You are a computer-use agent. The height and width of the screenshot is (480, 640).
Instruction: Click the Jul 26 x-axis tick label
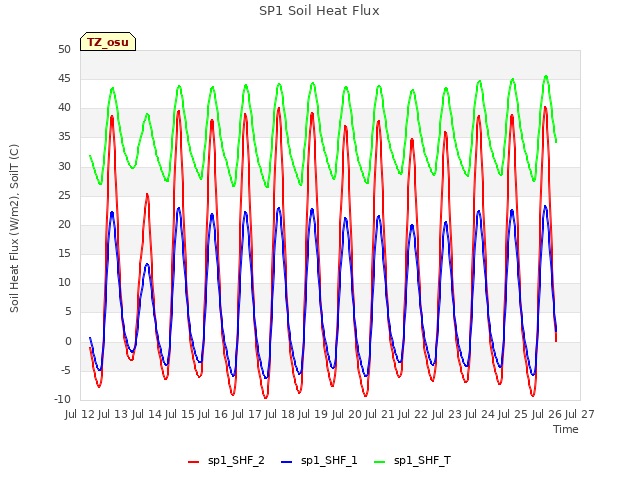point(547,414)
